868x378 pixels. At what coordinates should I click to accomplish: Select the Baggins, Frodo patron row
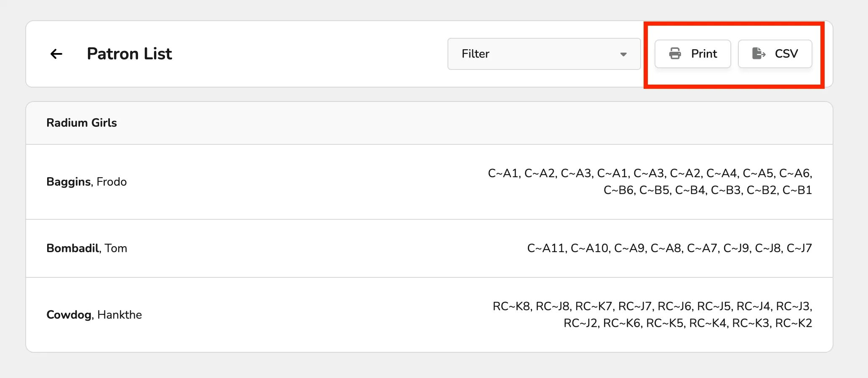point(429,182)
